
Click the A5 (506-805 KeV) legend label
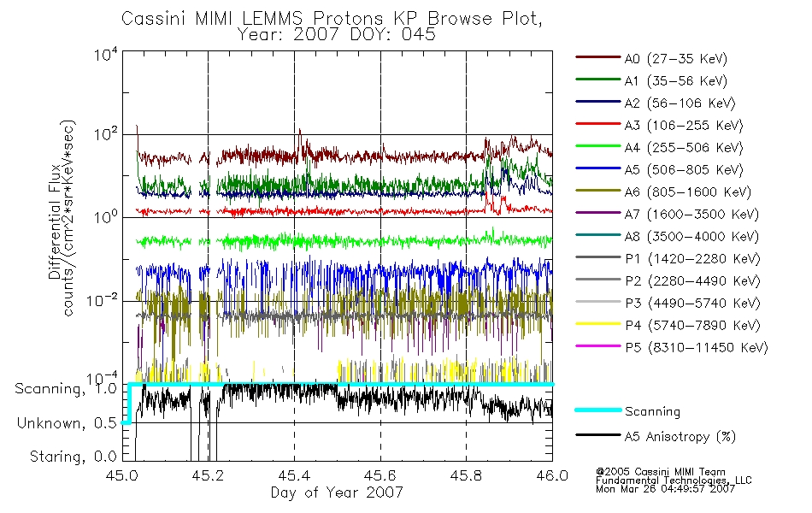(x=684, y=170)
